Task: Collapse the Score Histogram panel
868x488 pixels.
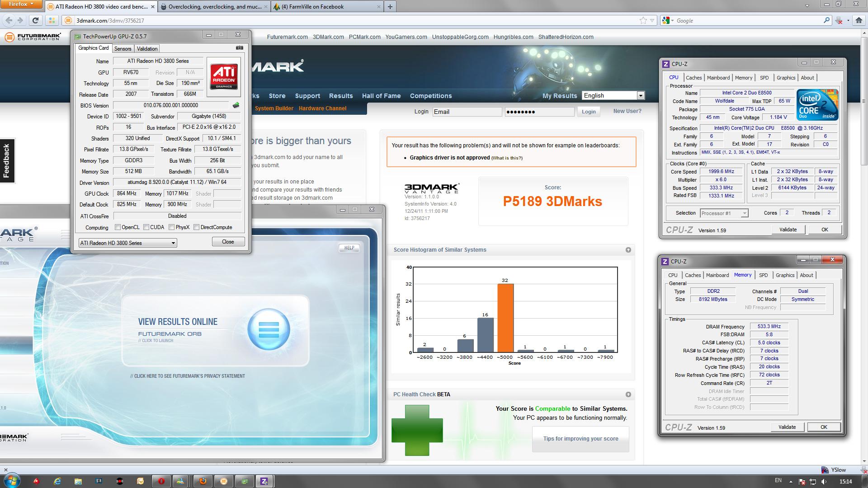Action: pyautogui.click(x=628, y=250)
